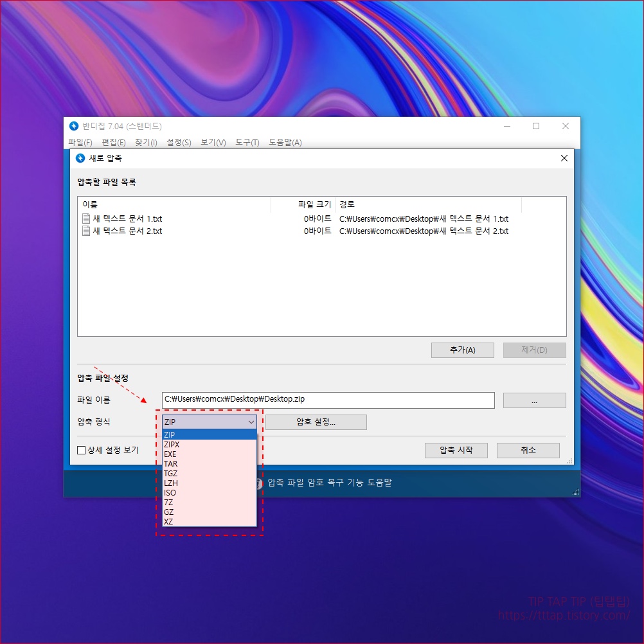This screenshot has height=644, width=644.
Task: Choose EXE in the format list
Action: (210, 454)
